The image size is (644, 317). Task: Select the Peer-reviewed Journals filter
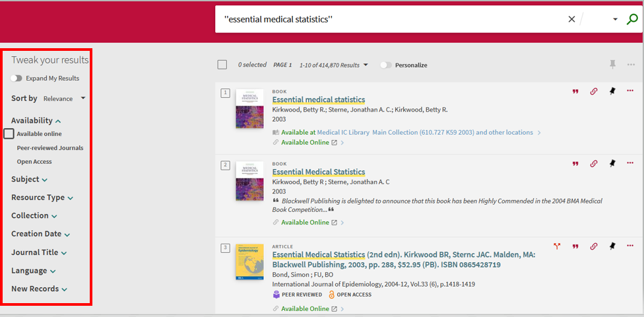[x=50, y=148]
